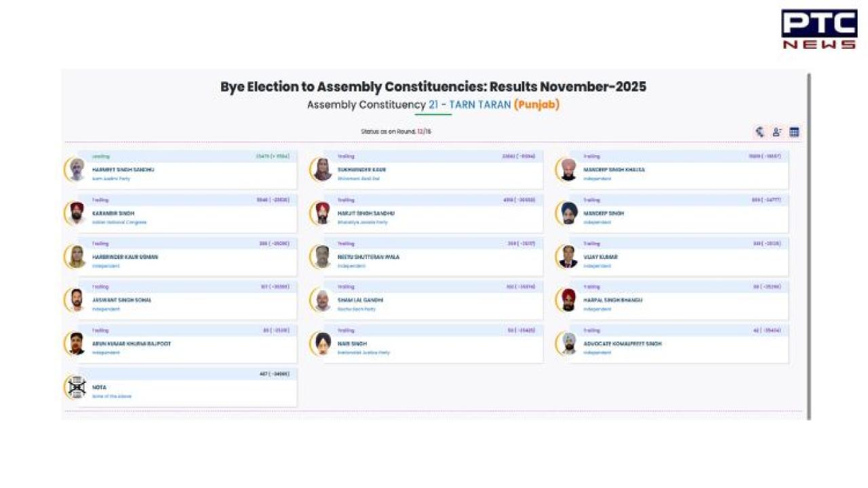This screenshot has width=868, height=488.
Task: Click Karanbir Singh's candidate photo
Action: [x=77, y=213]
